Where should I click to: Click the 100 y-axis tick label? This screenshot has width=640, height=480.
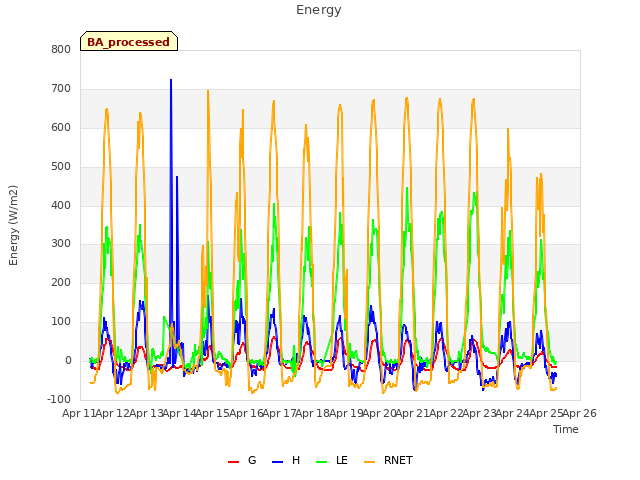(61, 322)
